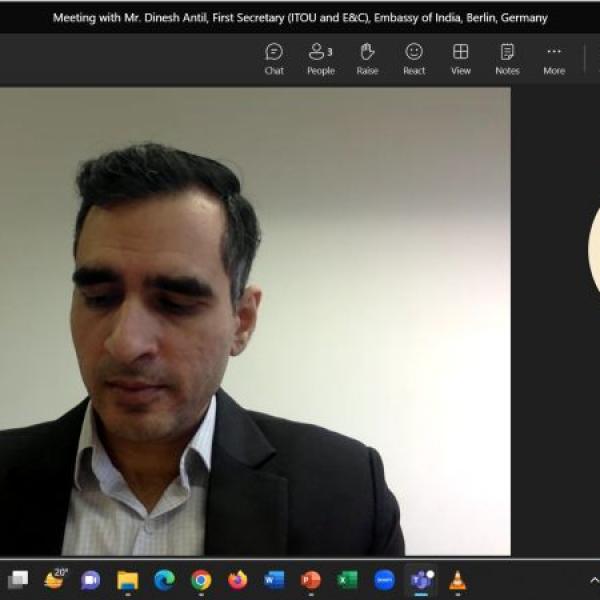
Task: Open PowerPoint from taskbar
Action: coord(311,580)
